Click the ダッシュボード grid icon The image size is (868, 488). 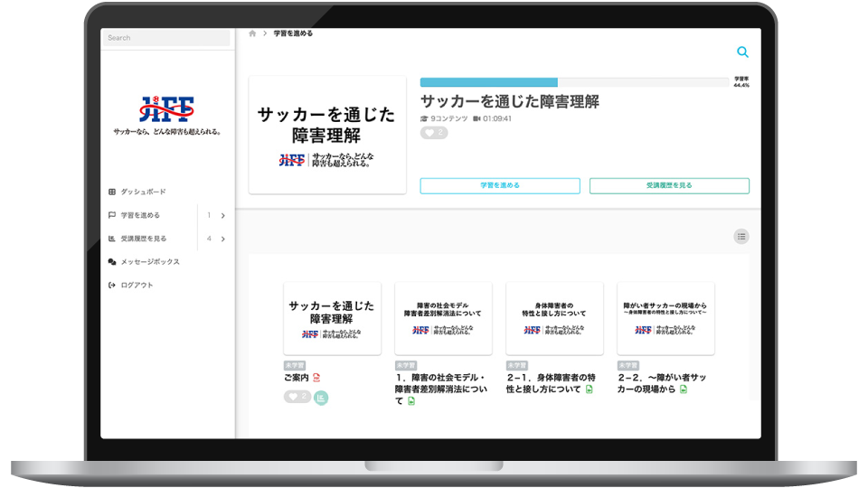(x=112, y=192)
